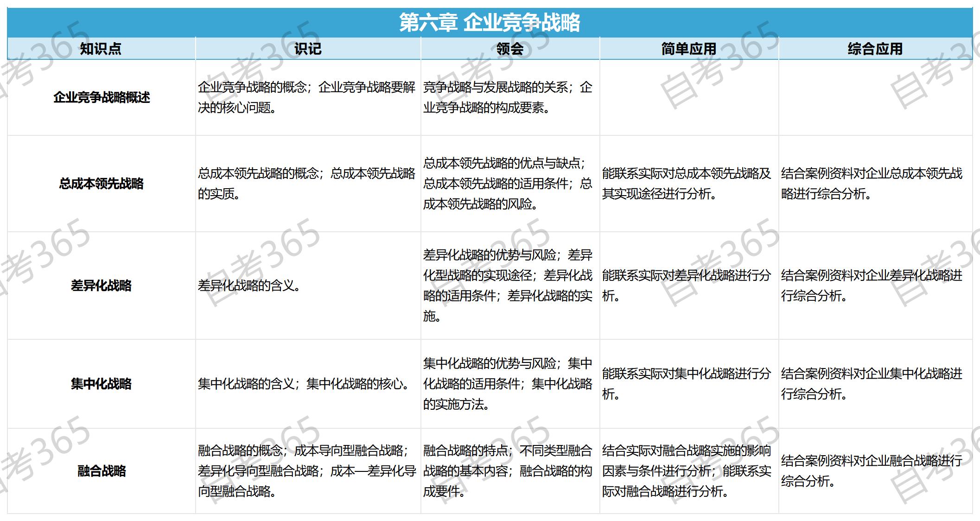The image size is (980, 521).
Task: Click the 融合战略 row label
Action: tap(102, 471)
